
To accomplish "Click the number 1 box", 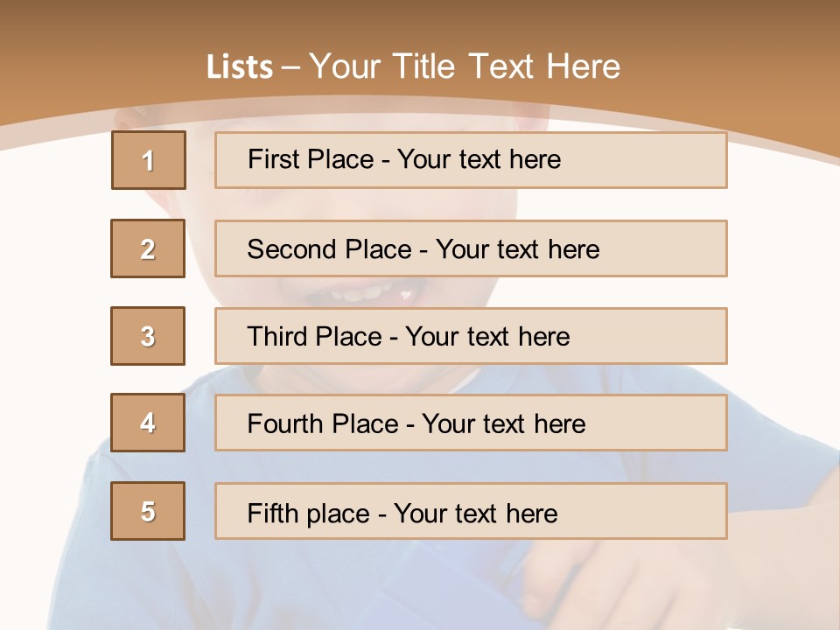I will point(149,160).
